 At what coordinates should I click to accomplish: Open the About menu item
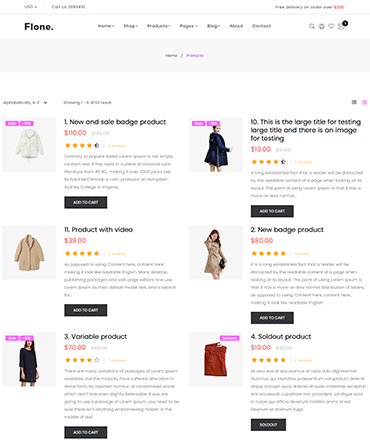(236, 26)
